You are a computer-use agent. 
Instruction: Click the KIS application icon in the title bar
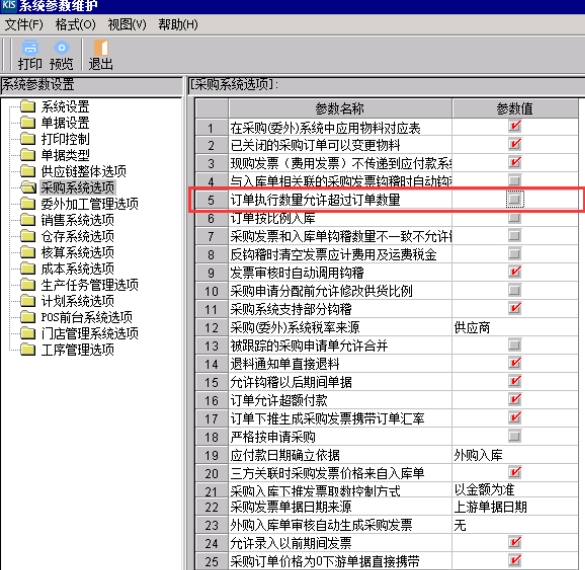tap(9, 6)
